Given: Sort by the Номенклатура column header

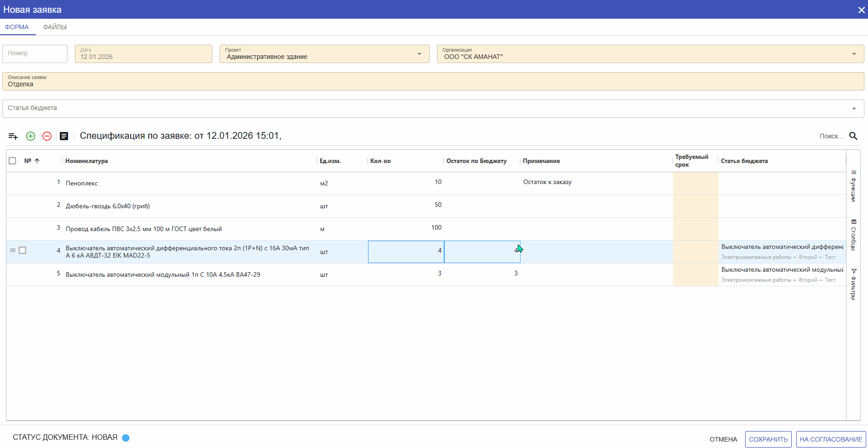Looking at the screenshot, I should [87, 161].
